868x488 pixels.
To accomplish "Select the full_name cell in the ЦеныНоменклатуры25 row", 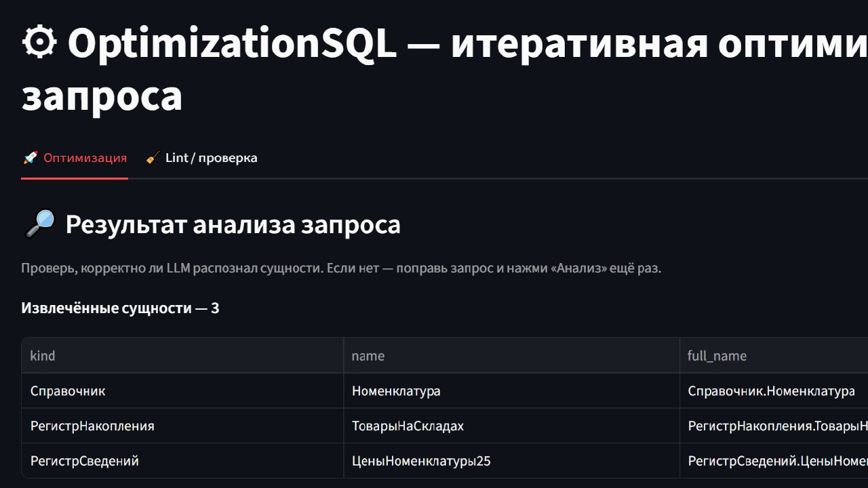I will click(774, 461).
